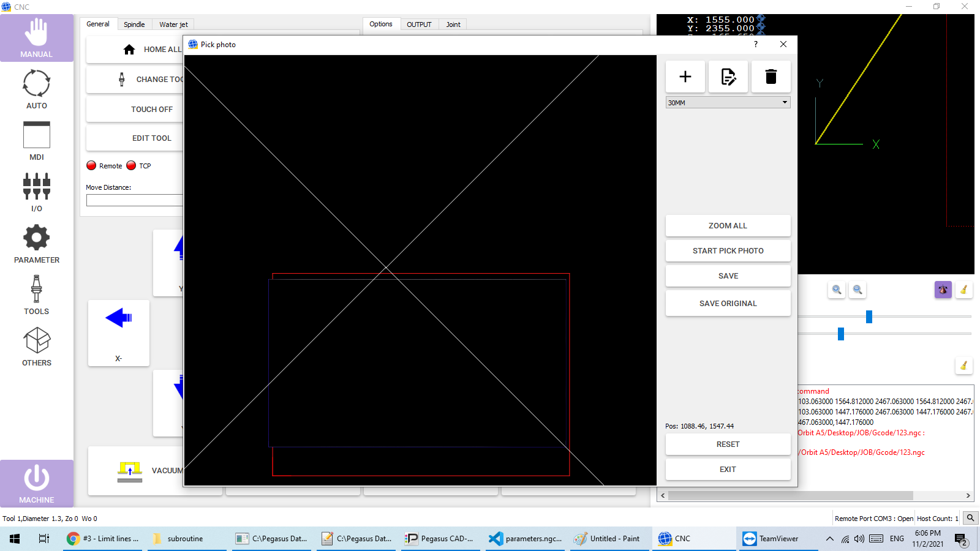Click the plus icon to add a preset
This screenshot has width=980, height=551.
click(x=685, y=77)
